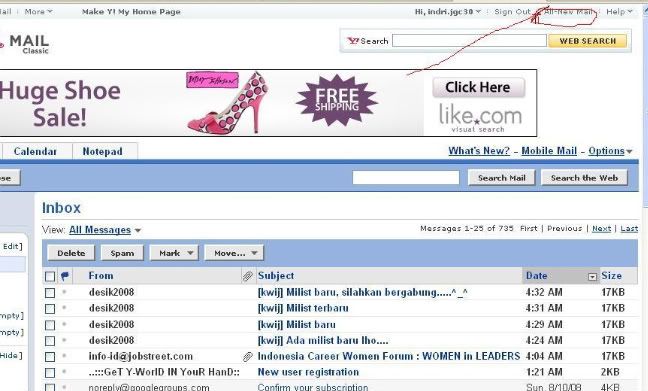Click the 4:32 AM date cell
The image size is (648, 391).
click(544, 293)
